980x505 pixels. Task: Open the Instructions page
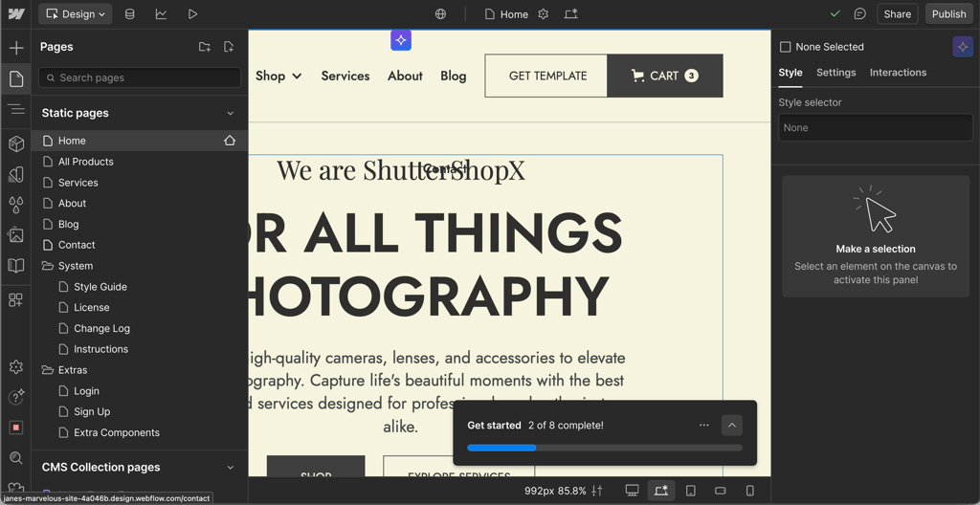click(x=140, y=349)
